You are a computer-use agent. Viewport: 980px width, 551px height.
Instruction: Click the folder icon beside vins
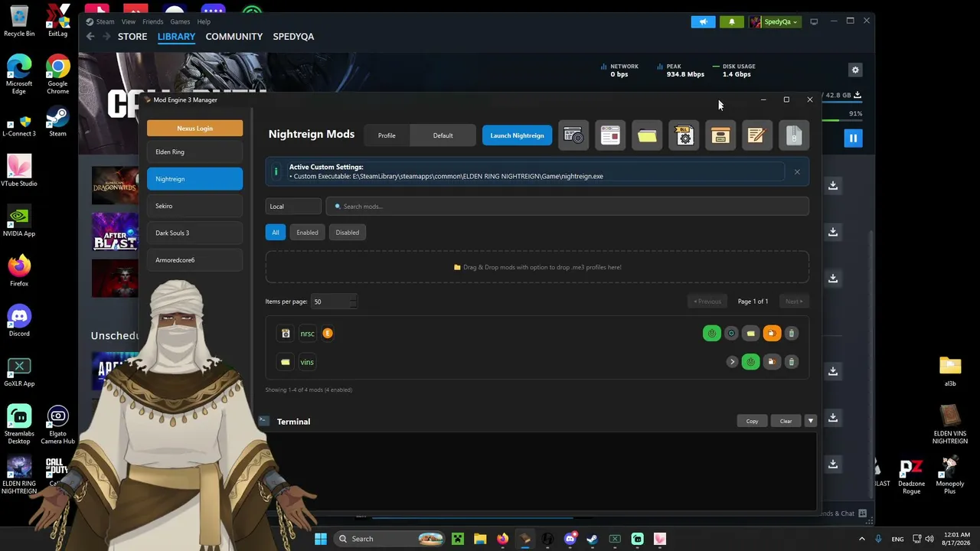pos(286,362)
